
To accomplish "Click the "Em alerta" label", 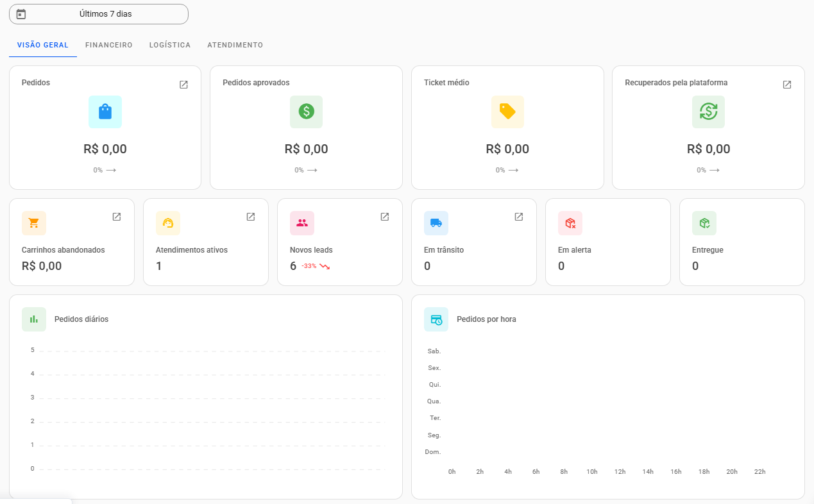I will (x=575, y=250).
